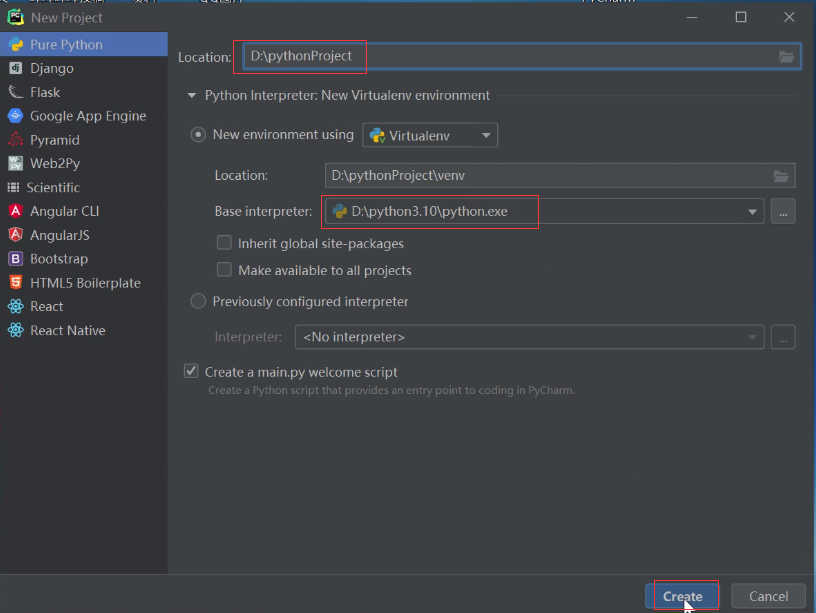The height and width of the screenshot is (613, 816).
Task: Click the Google App Engine icon
Action: click(x=15, y=116)
